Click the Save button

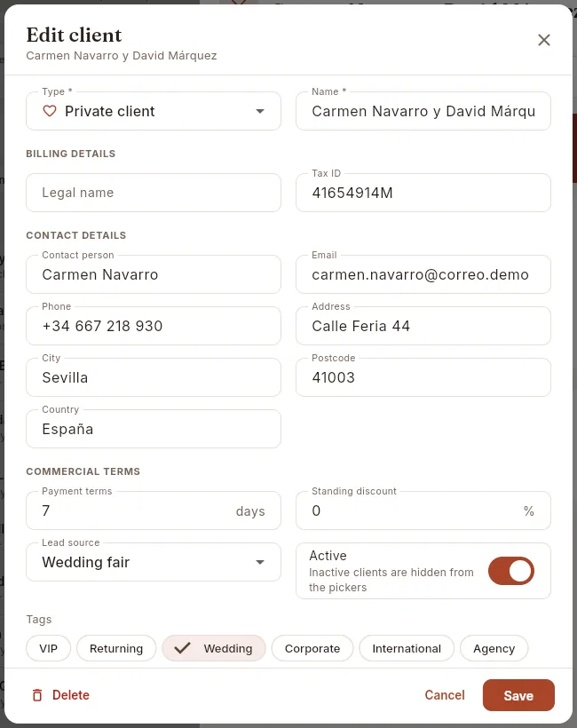518,695
